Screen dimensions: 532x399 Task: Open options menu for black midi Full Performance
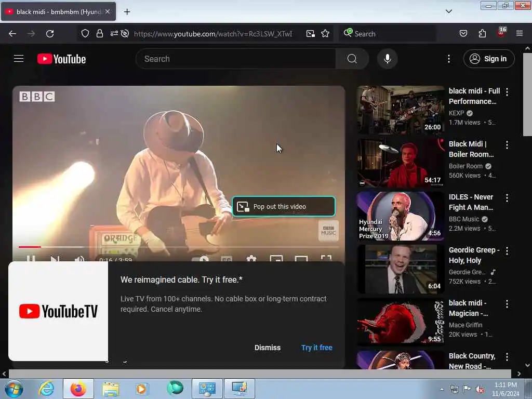pyautogui.click(x=507, y=91)
